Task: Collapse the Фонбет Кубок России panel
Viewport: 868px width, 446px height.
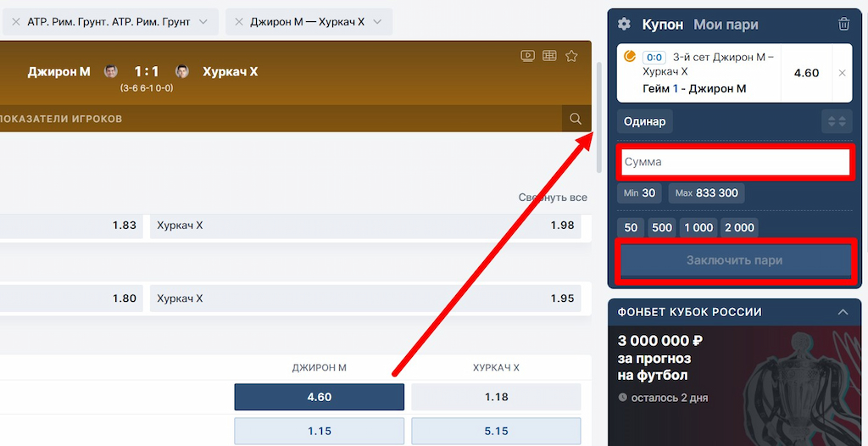Action: pyautogui.click(x=843, y=312)
